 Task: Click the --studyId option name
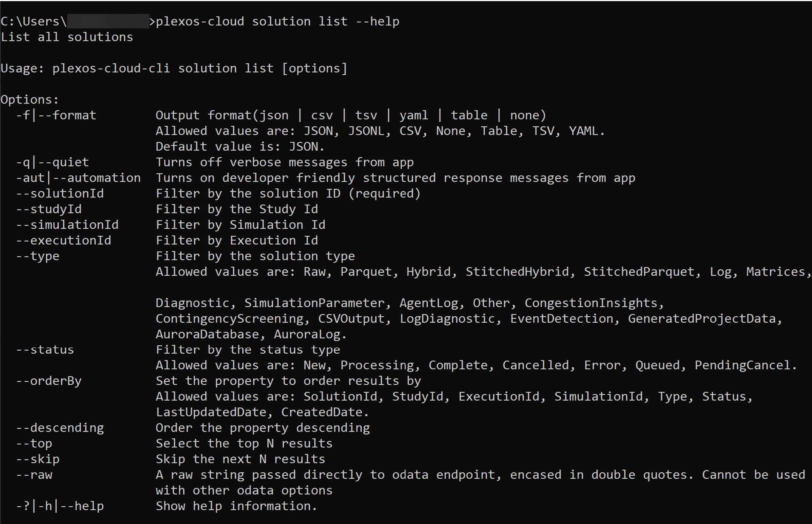point(49,209)
